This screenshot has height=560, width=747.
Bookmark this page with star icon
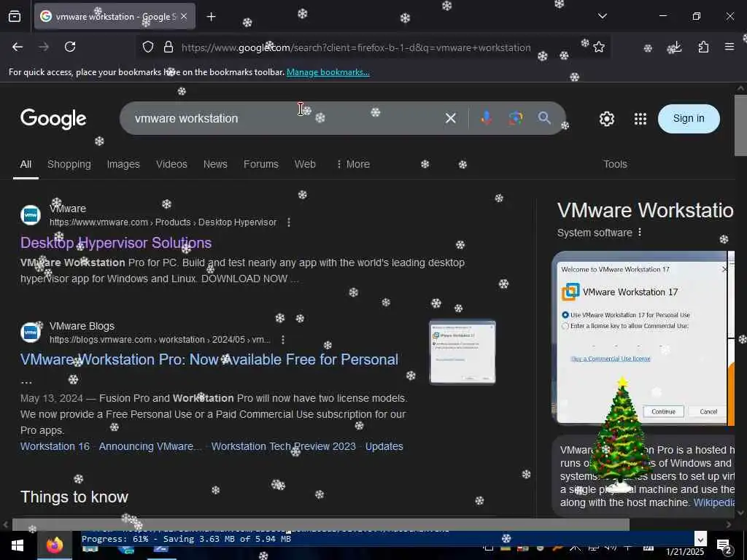pyautogui.click(x=599, y=47)
